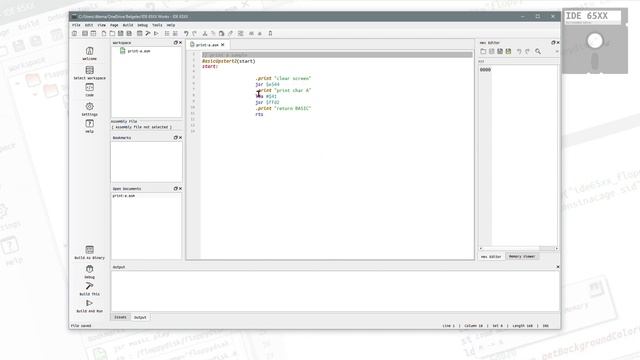This screenshot has height=360, width=640.
Task: Click the search magnifier in the Hex Editor
Action: coord(538,51)
